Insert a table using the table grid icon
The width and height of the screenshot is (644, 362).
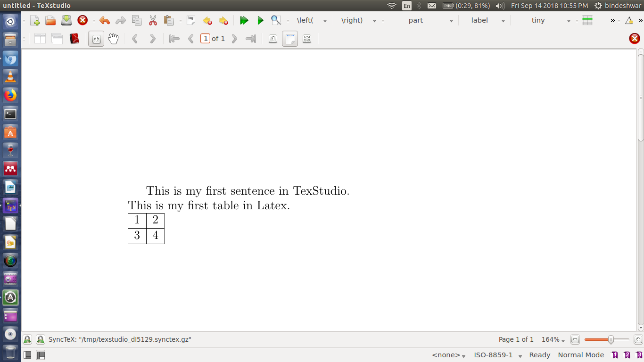587,20
